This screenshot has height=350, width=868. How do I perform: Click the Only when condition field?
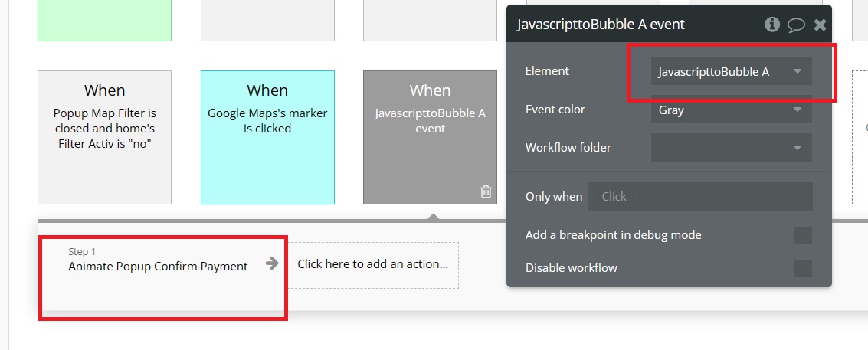point(700,196)
